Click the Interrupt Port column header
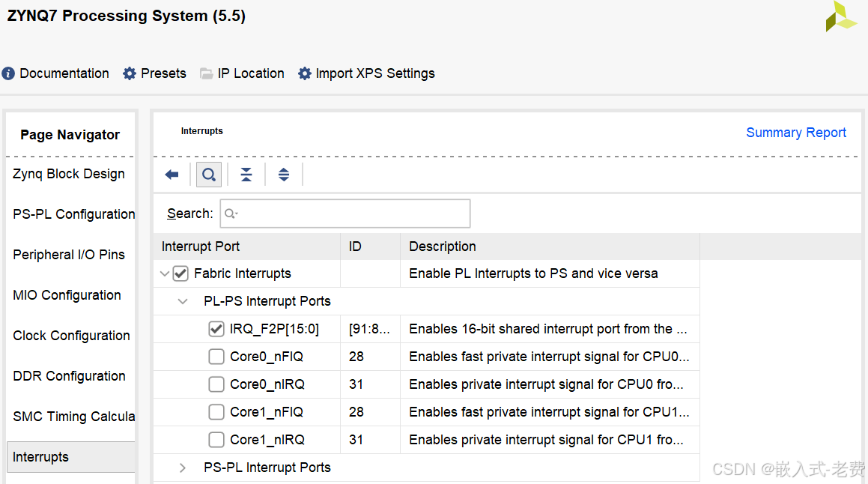This screenshot has width=868, height=484. [247, 246]
